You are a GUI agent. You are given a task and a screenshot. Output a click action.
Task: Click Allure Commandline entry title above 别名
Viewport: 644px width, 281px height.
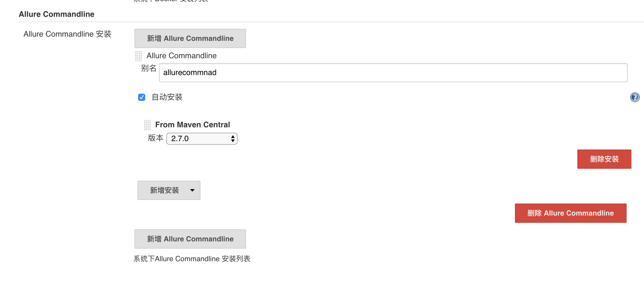pyautogui.click(x=181, y=56)
